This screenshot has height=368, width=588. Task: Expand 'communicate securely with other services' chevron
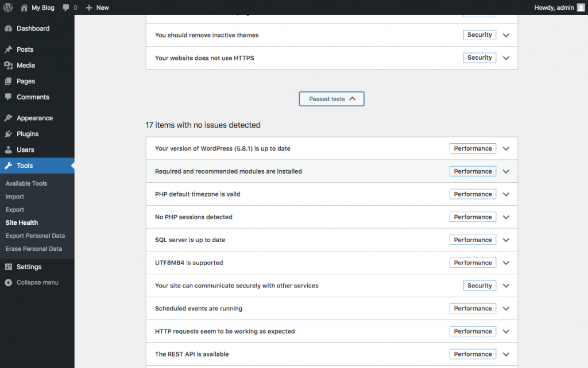point(506,286)
